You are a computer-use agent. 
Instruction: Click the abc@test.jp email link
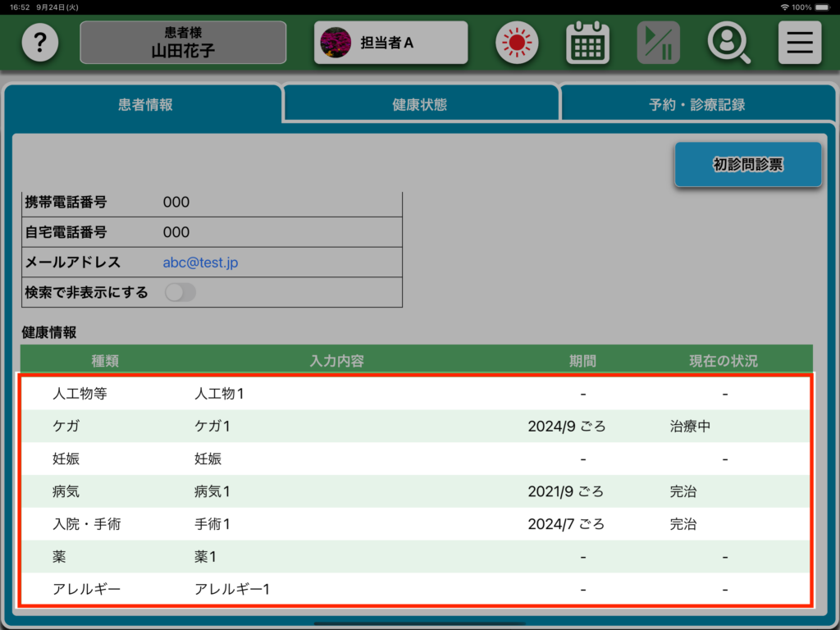click(x=201, y=262)
